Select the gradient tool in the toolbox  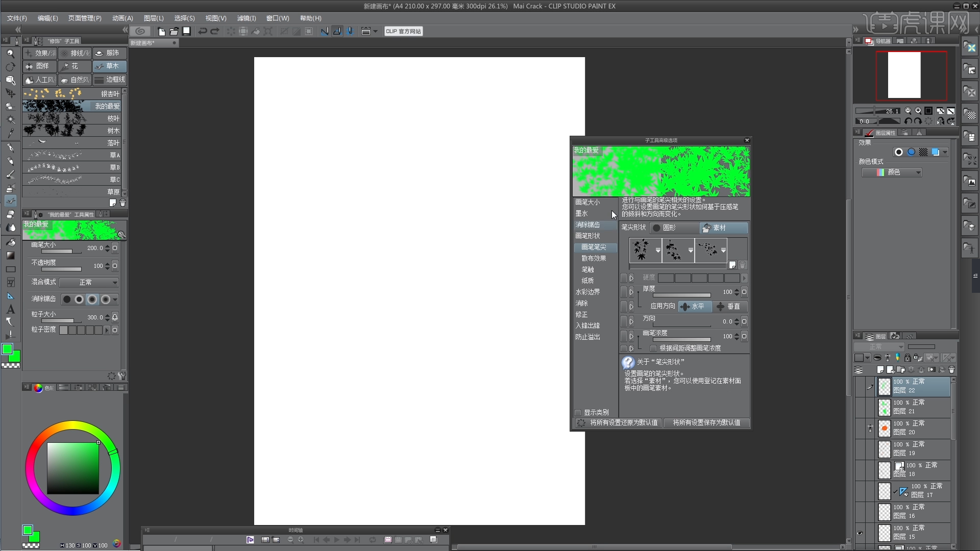point(10,256)
